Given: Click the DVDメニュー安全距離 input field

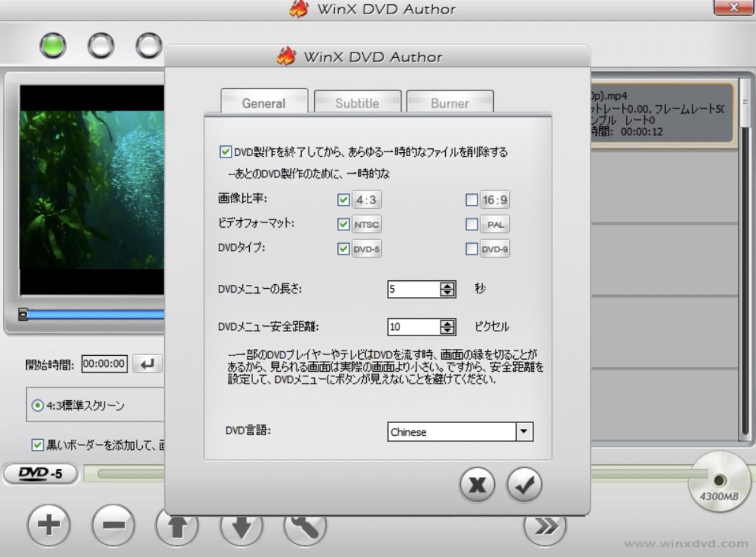Looking at the screenshot, I should [x=414, y=327].
